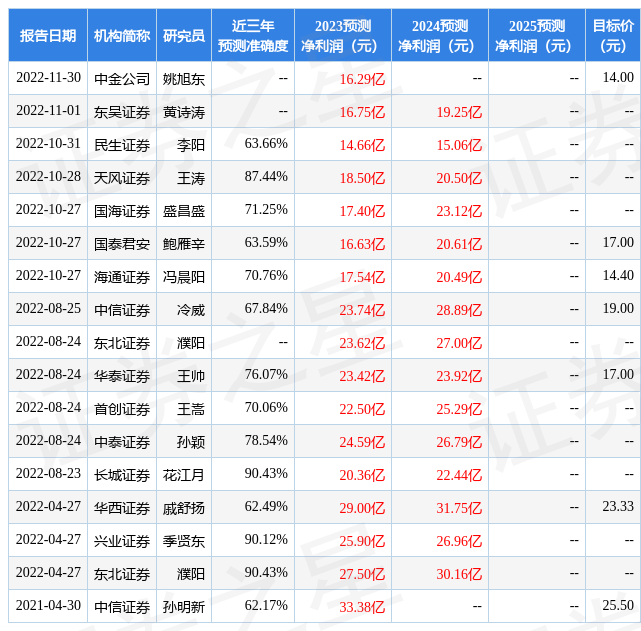
Task: Click the 15.06亿 forecast value
Action: [459, 145]
